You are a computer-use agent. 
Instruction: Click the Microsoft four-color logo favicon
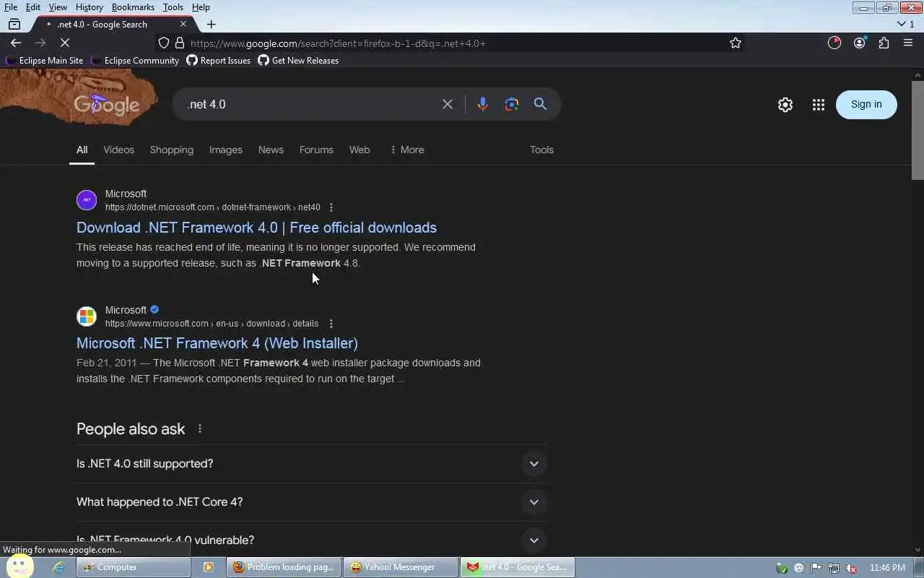pos(87,316)
